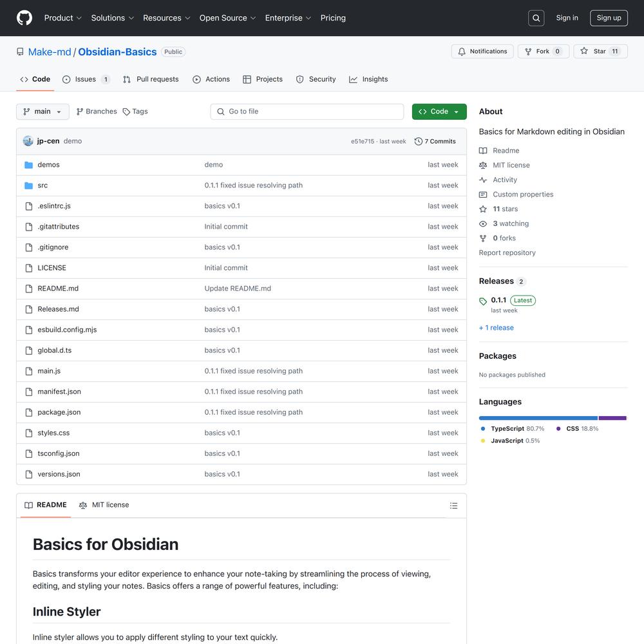
Task: Click the Sign up button
Action: click(609, 18)
